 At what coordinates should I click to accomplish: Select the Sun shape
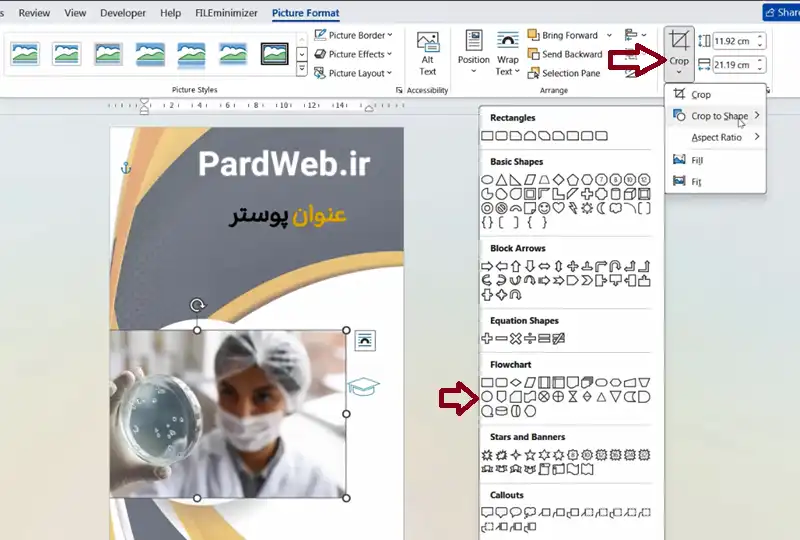pyautogui.click(x=587, y=208)
